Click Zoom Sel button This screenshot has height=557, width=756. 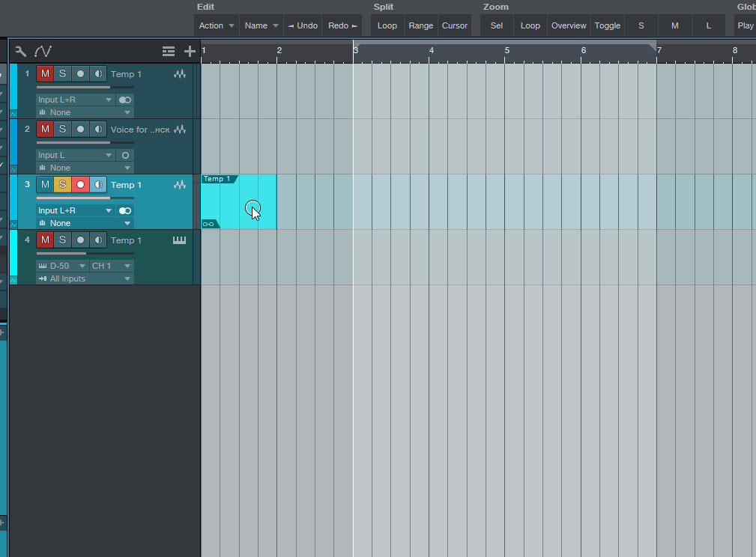497,25
